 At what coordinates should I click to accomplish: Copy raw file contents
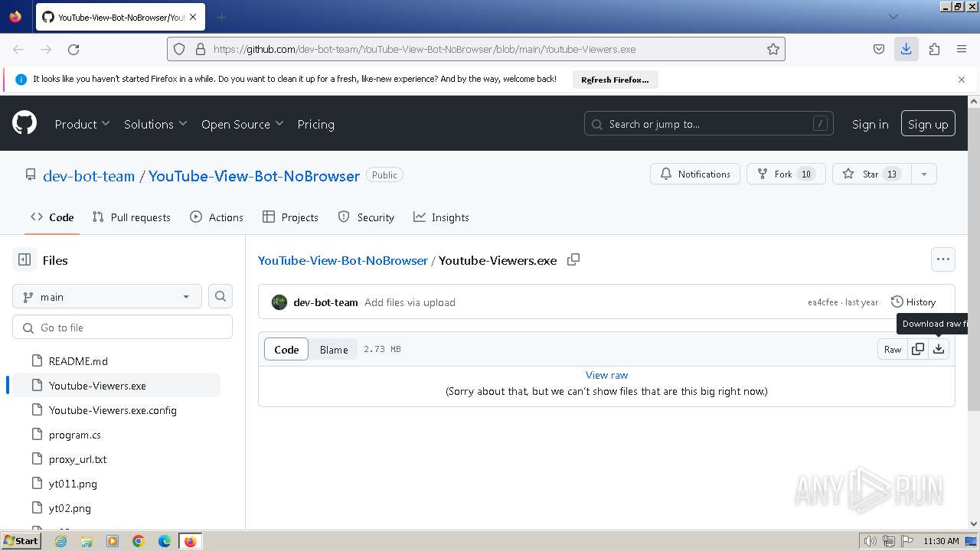pyautogui.click(x=918, y=349)
